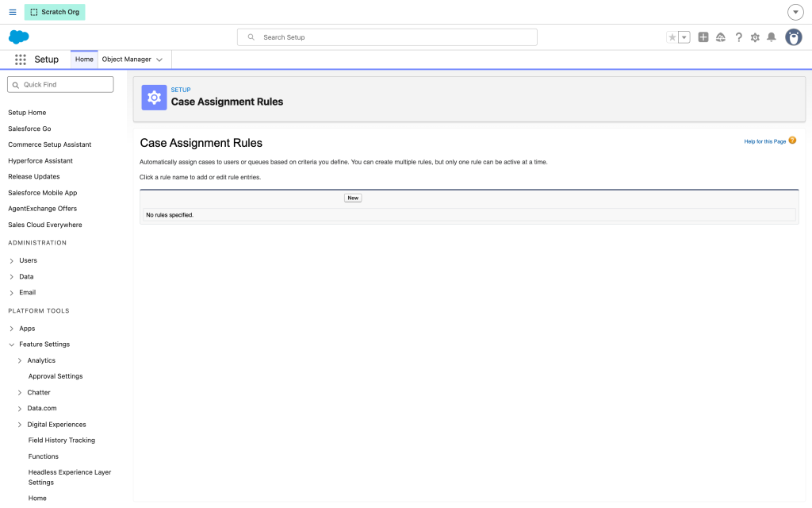This screenshot has width=812, height=508.
Task: Open Functions in sidebar
Action: [x=44, y=456]
